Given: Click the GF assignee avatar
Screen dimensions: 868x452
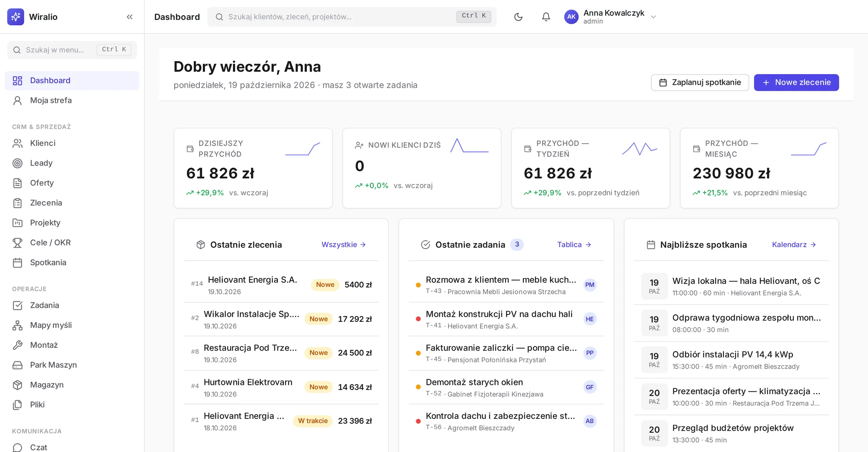Looking at the screenshot, I should (x=589, y=387).
